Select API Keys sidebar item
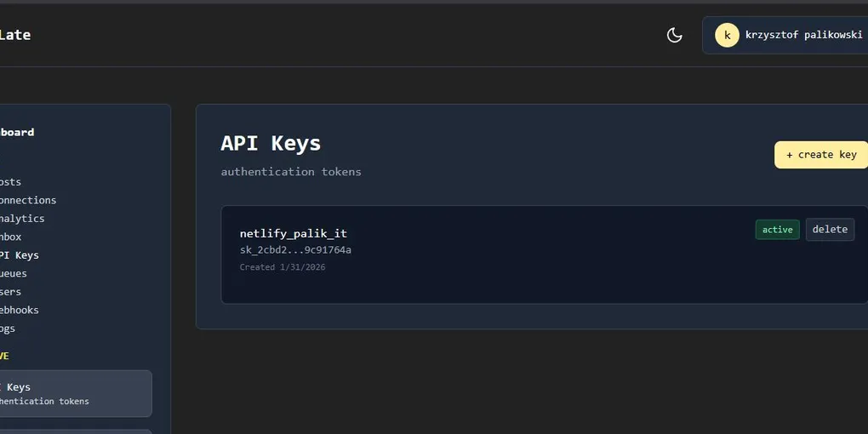Image resolution: width=868 pixels, height=434 pixels. tap(19, 255)
